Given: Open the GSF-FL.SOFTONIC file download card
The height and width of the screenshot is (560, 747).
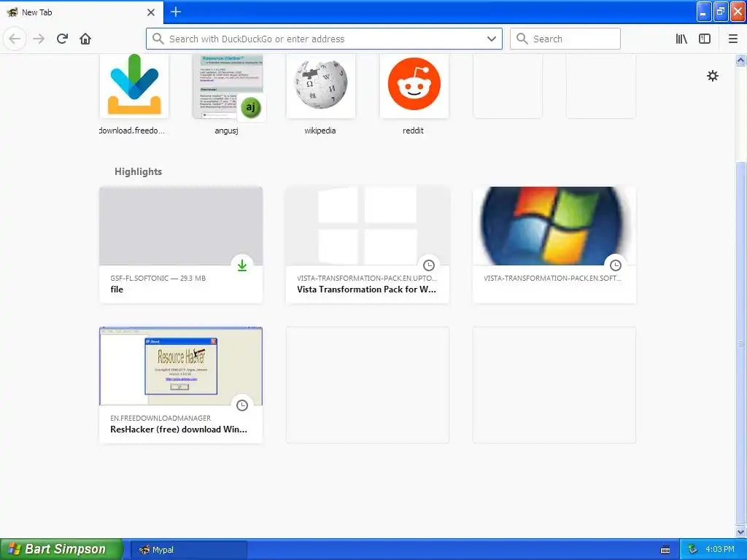Looking at the screenshot, I should pyautogui.click(x=181, y=245).
